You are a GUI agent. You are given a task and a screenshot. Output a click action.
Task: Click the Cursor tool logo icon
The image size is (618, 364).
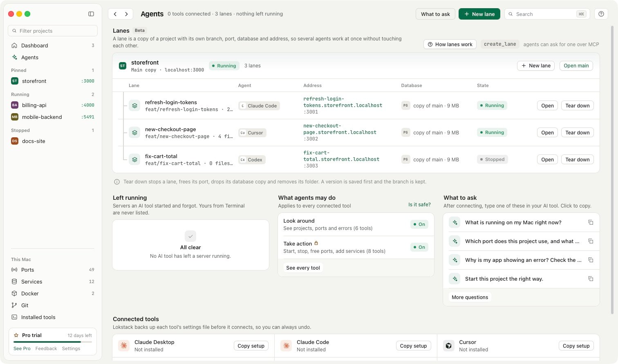(448, 346)
